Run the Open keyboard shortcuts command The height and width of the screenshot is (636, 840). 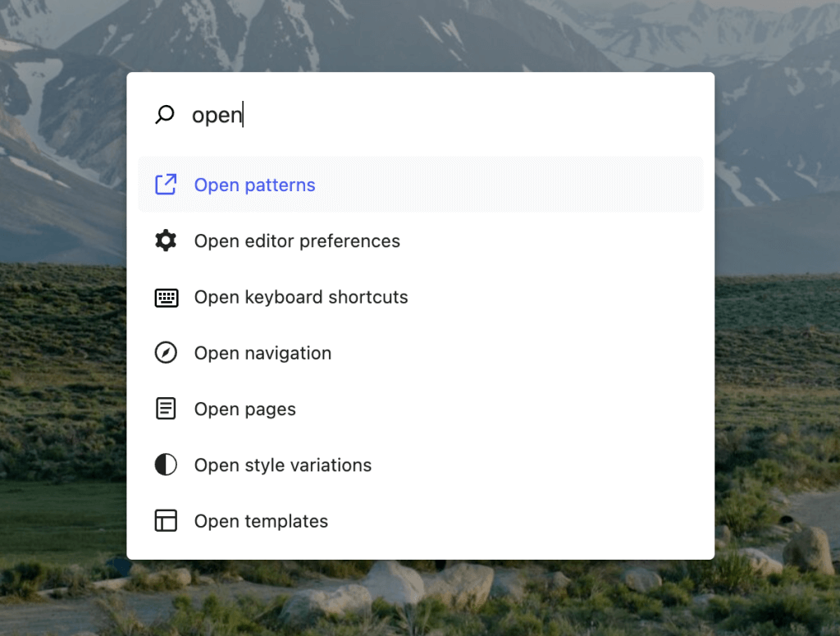pos(421,297)
